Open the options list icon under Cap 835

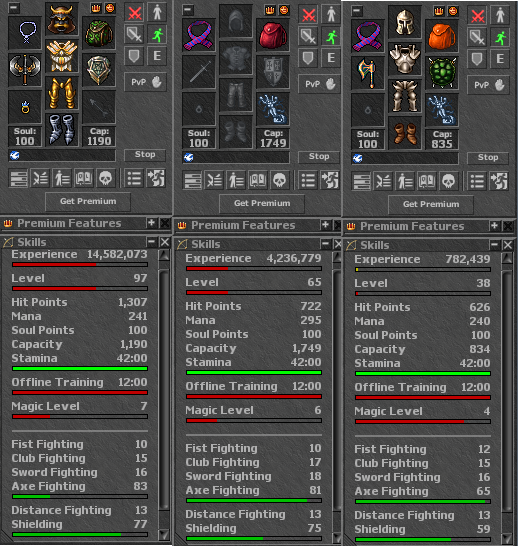pos(477,181)
